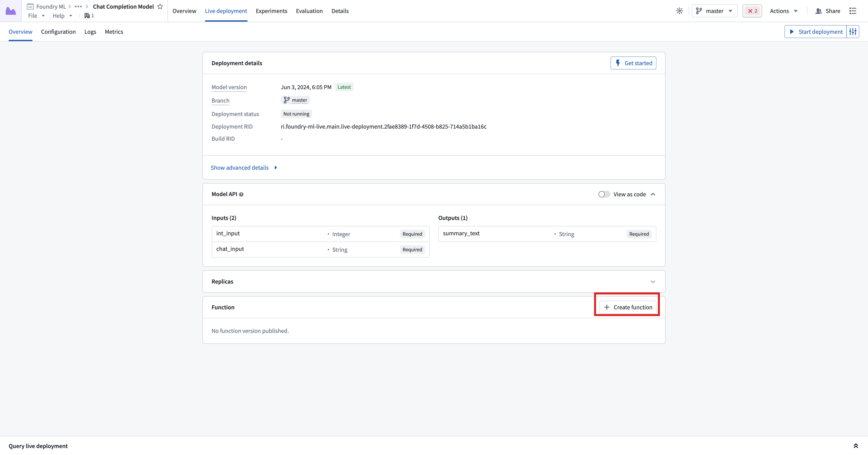The image size is (868, 455).
Task: Click the purple Foundry ML app logo
Action: 11,11
